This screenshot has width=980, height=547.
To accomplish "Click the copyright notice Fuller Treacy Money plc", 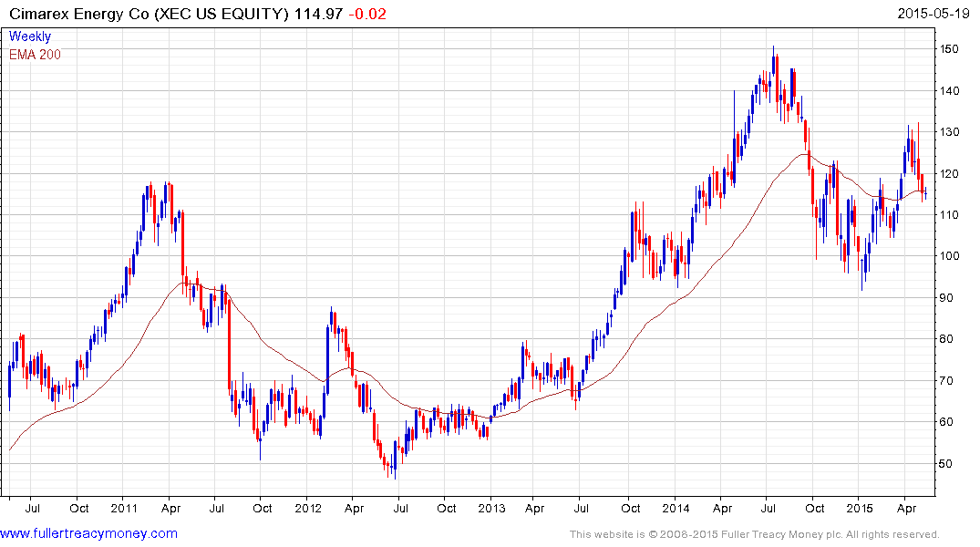I will (755, 534).
